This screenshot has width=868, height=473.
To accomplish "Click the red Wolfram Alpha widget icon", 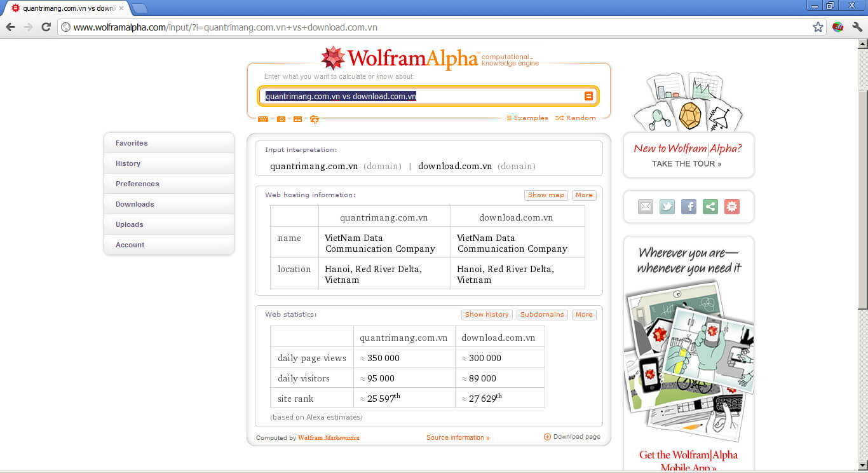I will [x=732, y=207].
